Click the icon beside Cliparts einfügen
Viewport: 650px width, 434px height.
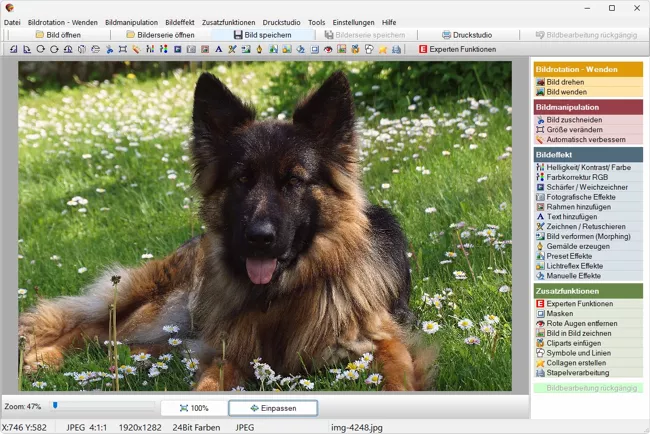[540, 343]
